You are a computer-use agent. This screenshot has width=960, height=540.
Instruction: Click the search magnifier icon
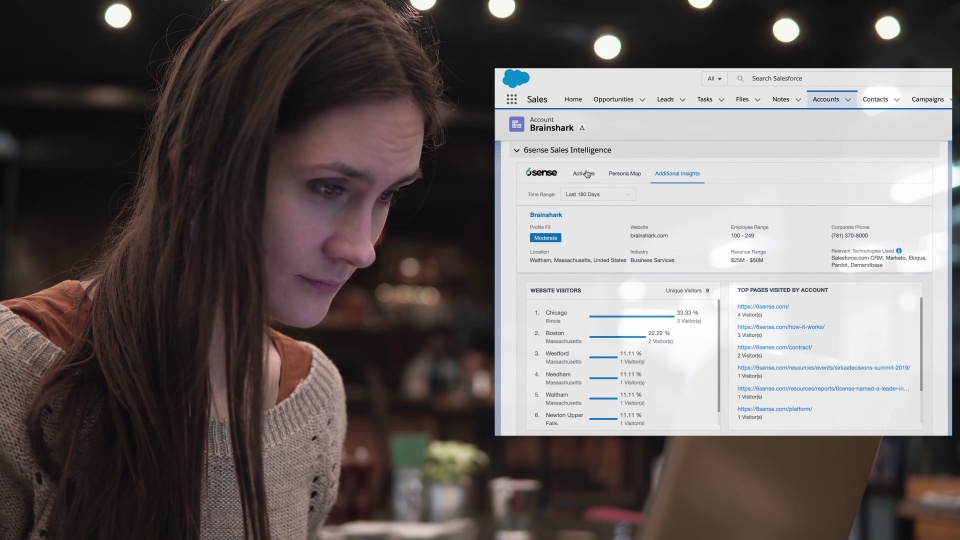coord(741,78)
